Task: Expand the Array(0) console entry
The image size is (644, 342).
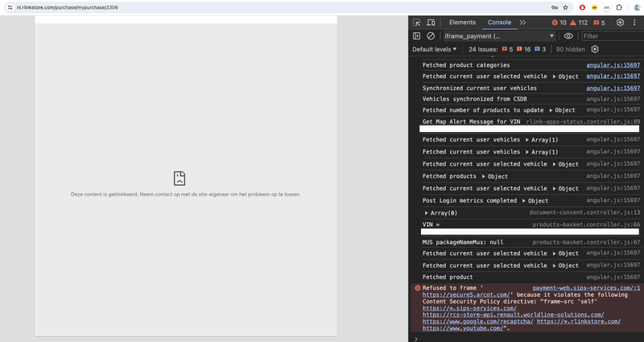Action: coord(440,213)
